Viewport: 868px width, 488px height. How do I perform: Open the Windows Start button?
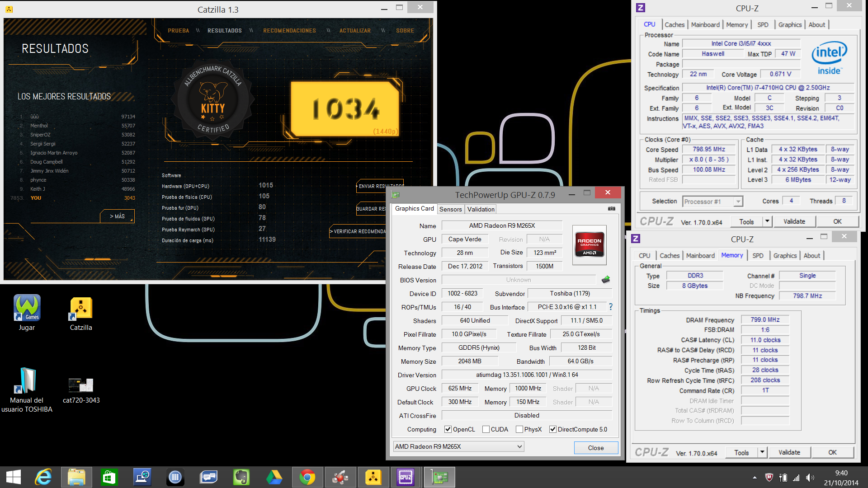[x=14, y=477]
